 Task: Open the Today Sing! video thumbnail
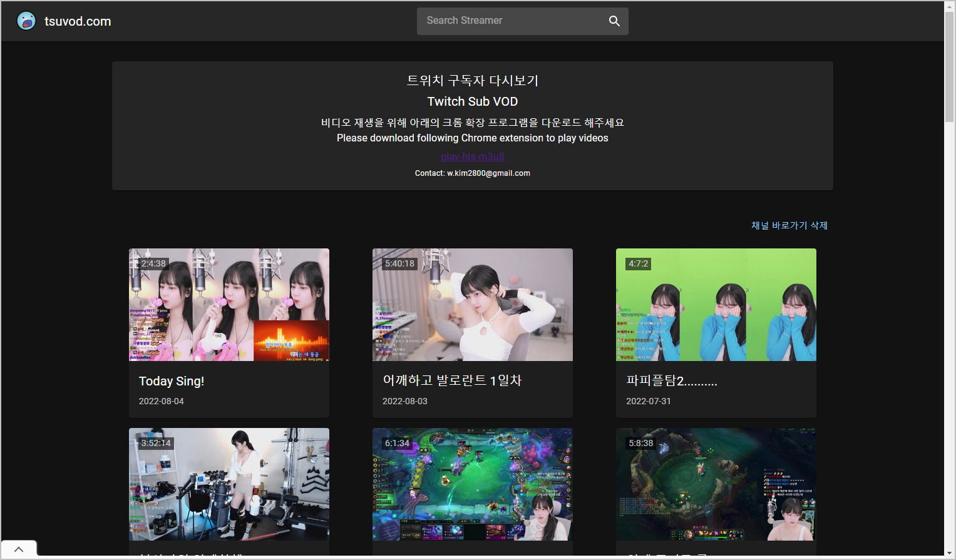[x=229, y=305]
